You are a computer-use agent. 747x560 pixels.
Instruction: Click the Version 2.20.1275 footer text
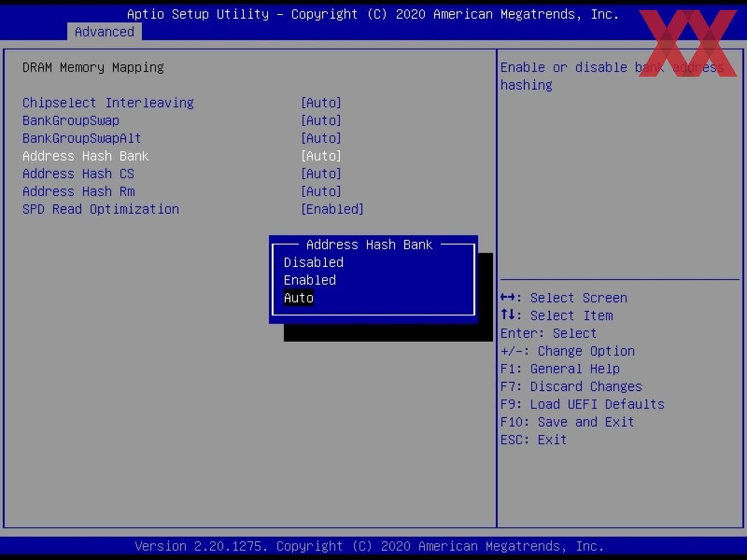369,546
